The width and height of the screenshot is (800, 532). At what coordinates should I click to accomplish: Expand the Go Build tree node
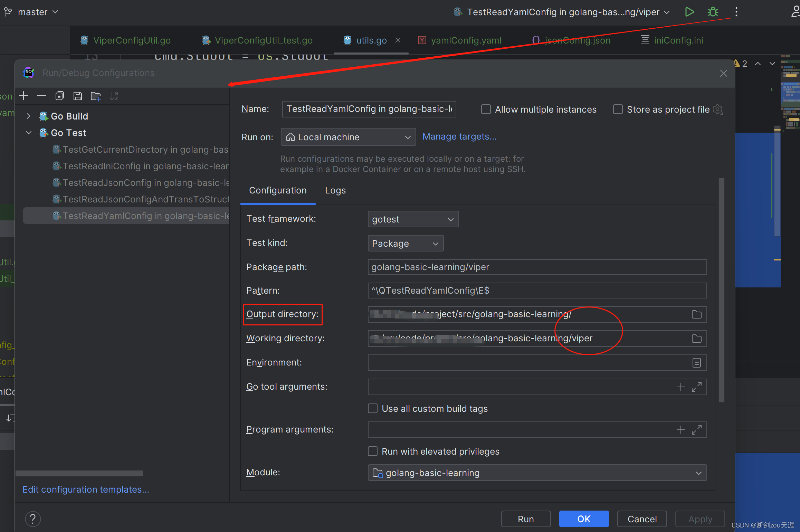click(29, 116)
